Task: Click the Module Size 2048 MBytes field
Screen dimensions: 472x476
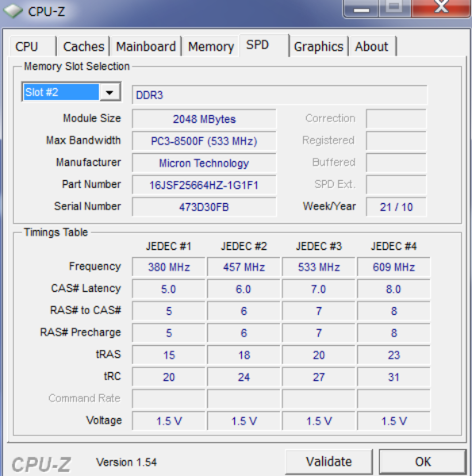Action: (x=204, y=119)
